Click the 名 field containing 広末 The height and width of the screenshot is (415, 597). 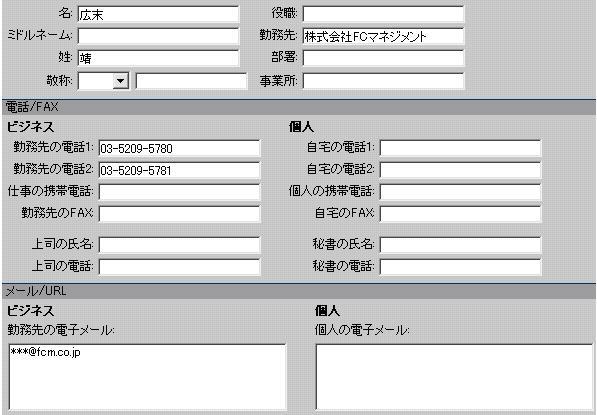pos(158,14)
